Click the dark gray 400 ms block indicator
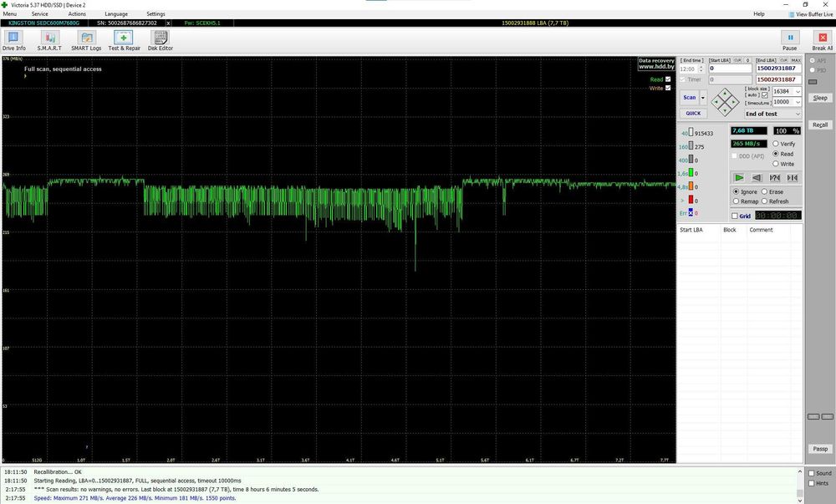 click(691, 159)
